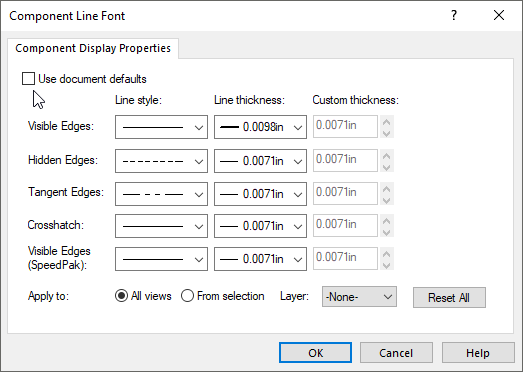The image size is (523, 372).
Task: Expand Hidden Edges line thickness dropdown
Action: 260,161
